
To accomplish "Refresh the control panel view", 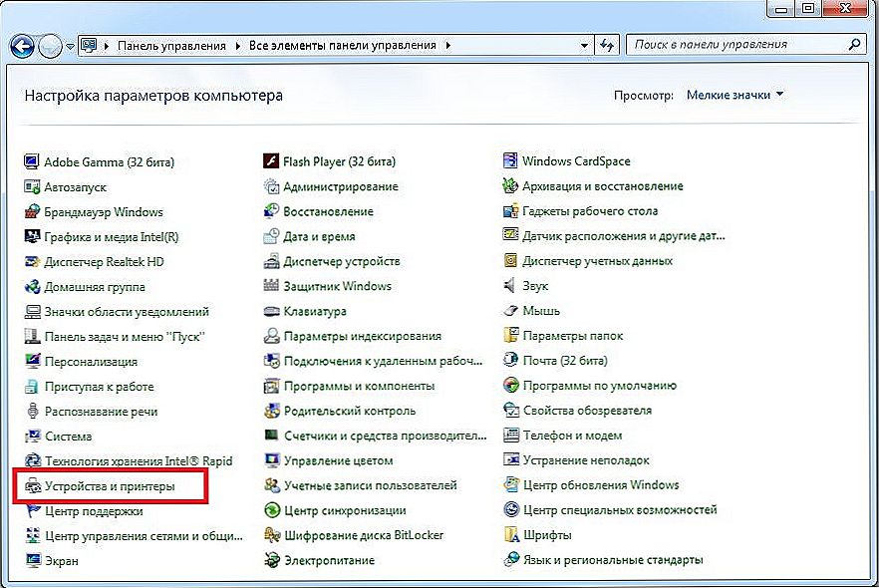I will click(x=607, y=45).
